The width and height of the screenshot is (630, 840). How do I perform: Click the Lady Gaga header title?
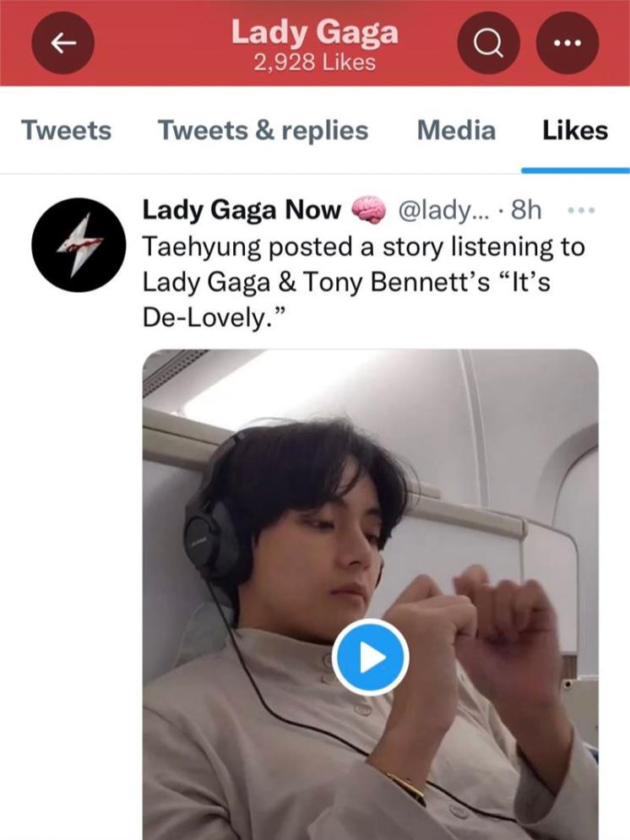[314, 32]
